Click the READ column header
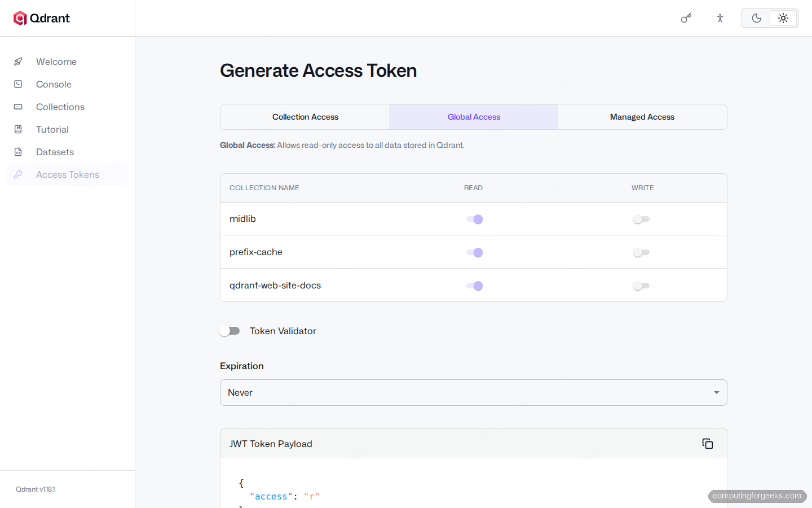 coord(473,188)
